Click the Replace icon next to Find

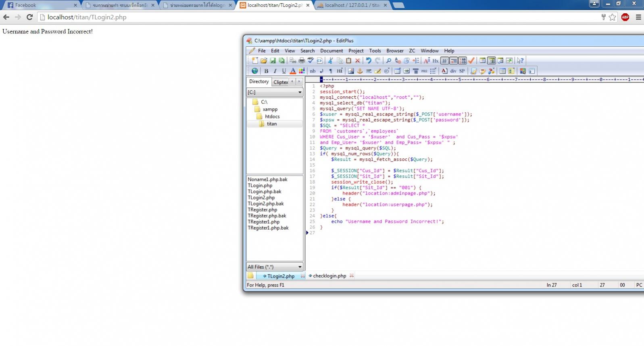coord(398,60)
